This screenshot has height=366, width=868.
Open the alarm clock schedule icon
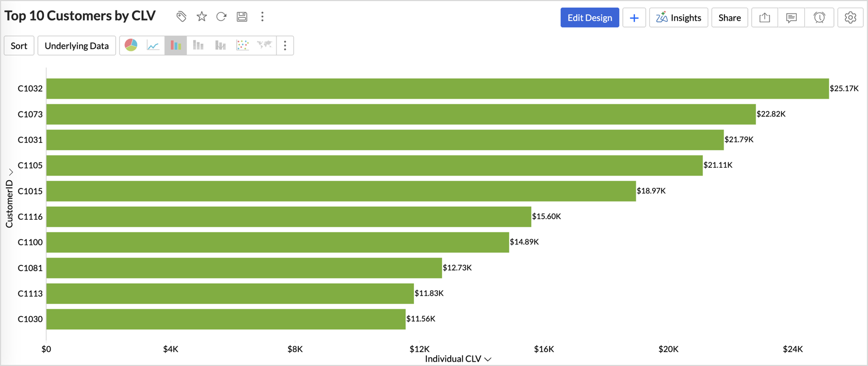[819, 18]
